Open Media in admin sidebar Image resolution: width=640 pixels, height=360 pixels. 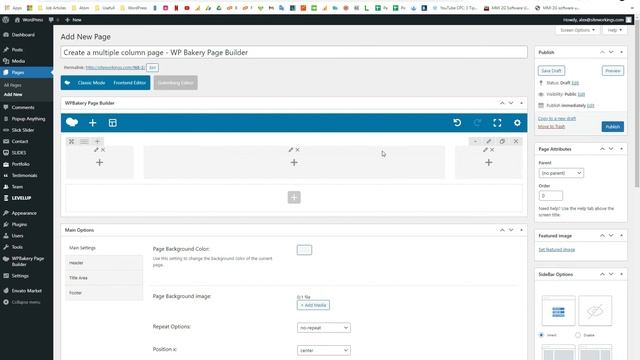[x=18, y=61]
